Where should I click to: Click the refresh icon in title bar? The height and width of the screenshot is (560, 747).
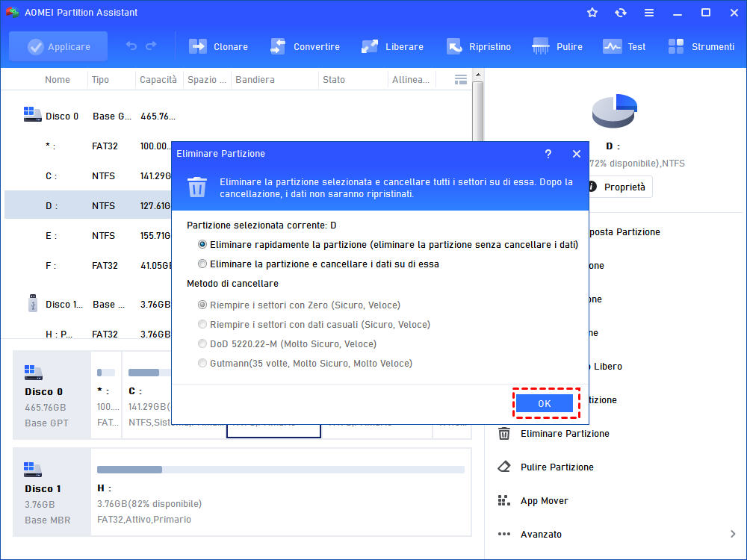click(x=620, y=13)
